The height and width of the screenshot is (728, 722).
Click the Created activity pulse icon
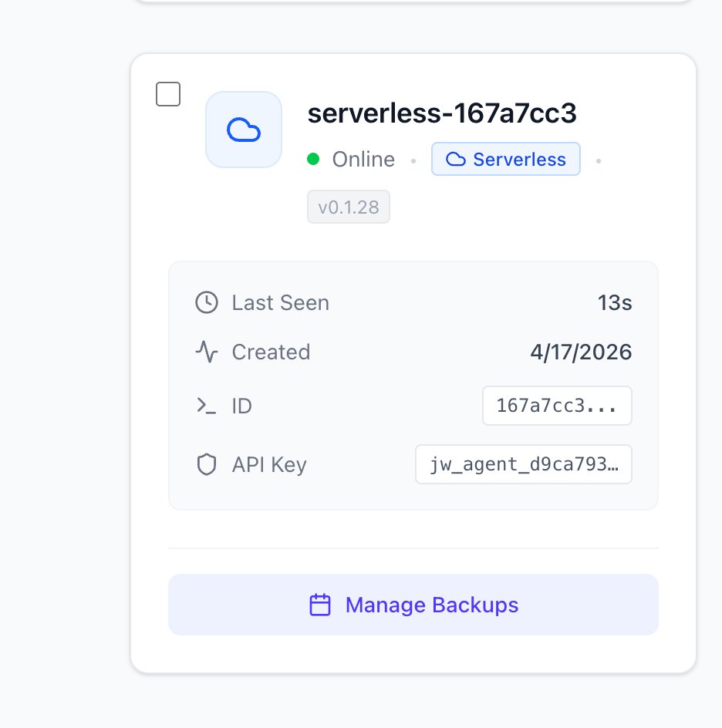coord(207,352)
